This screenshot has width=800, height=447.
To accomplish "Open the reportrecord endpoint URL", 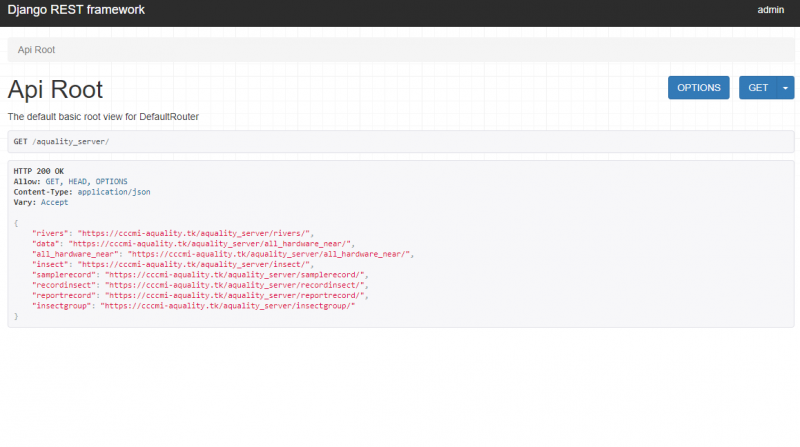I will 235,295.
